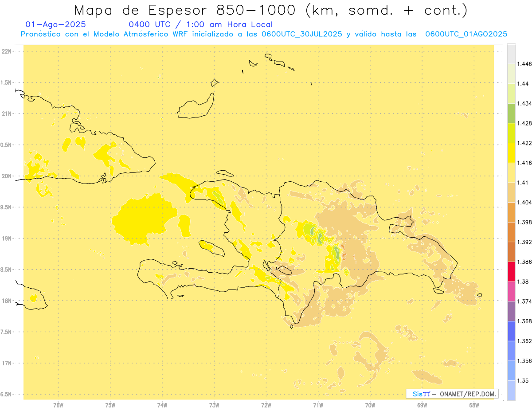Viewport: 532px width, 411px height.
Task: Click the legend value "1.41"
Action: [523, 183]
